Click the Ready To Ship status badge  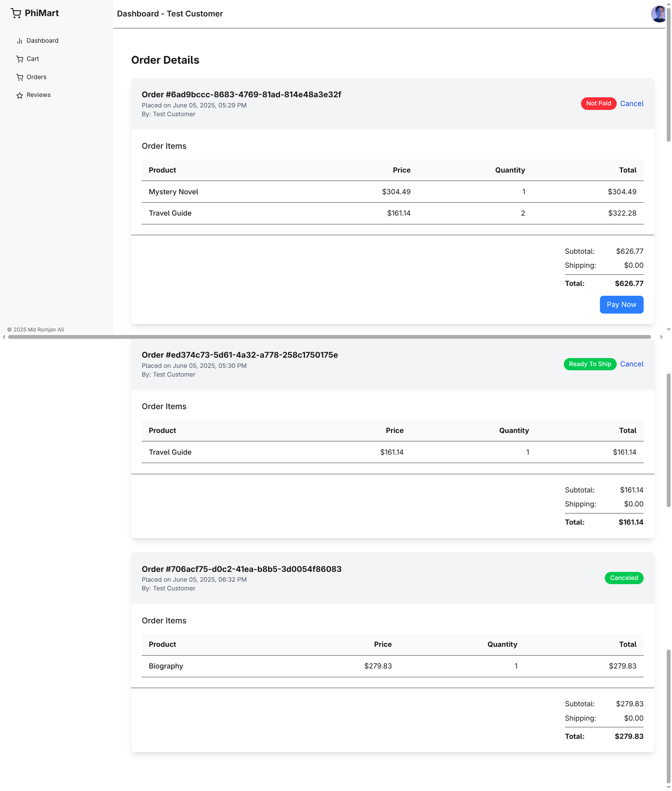(590, 364)
